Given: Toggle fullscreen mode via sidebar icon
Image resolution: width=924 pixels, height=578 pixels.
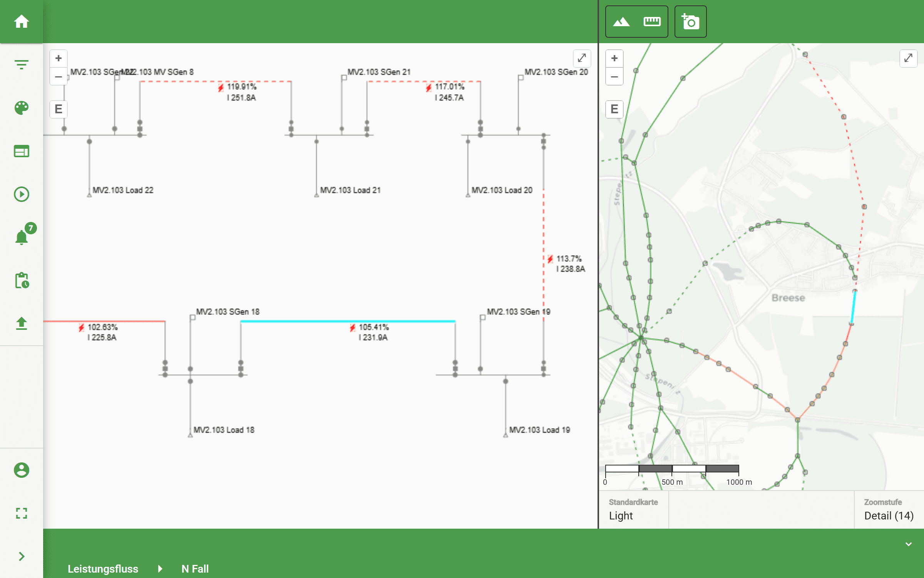Looking at the screenshot, I should pyautogui.click(x=21, y=513).
